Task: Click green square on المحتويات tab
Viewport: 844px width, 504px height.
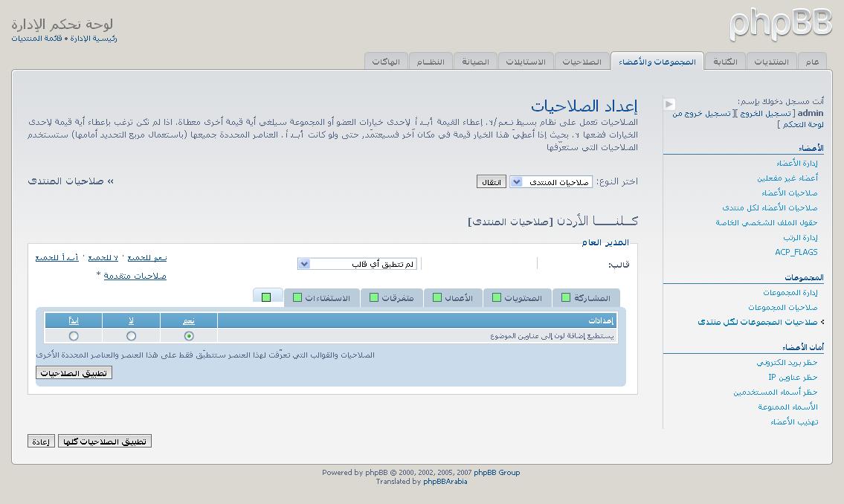Action: click(497, 298)
